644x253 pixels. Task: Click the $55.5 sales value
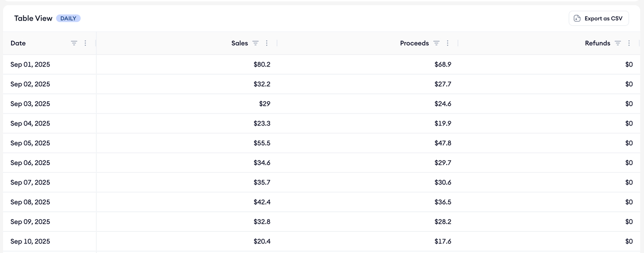(x=262, y=143)
